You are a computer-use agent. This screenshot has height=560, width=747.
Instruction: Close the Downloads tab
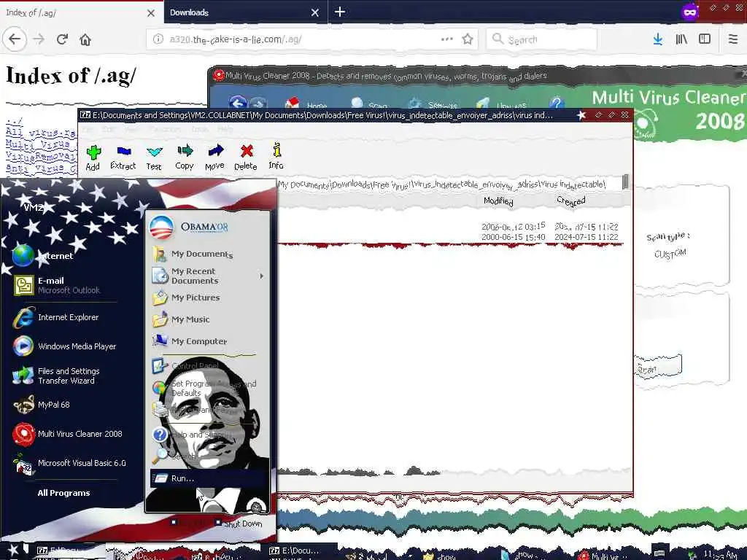pyautogui.click(x=315, y=13)
